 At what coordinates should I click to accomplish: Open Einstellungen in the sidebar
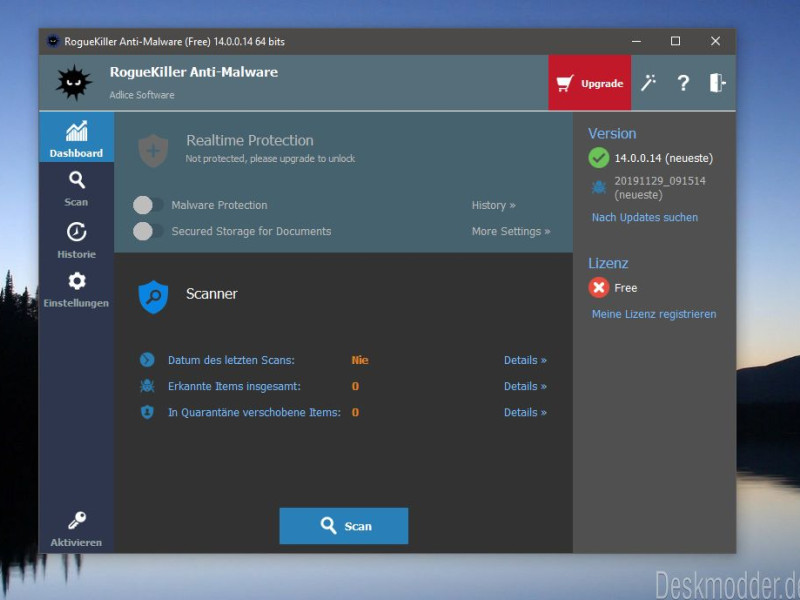pyautogui.click(x=77, y=290)
